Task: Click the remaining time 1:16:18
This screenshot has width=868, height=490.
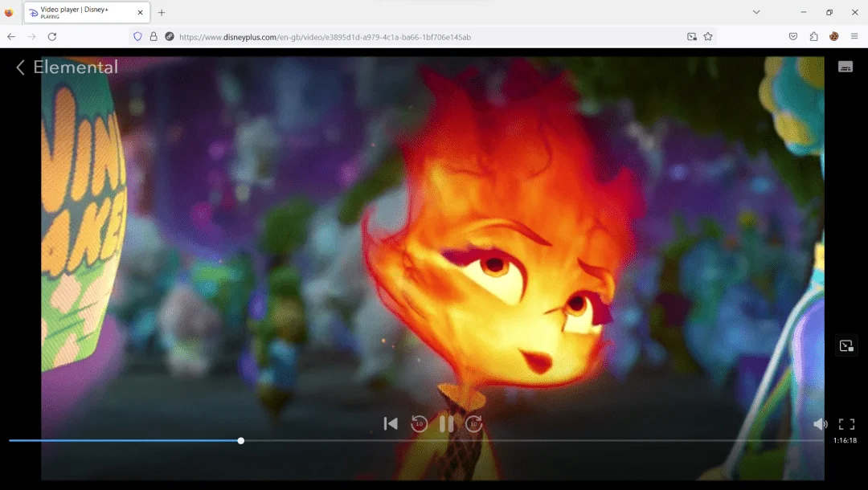Action: pos(845,441)
